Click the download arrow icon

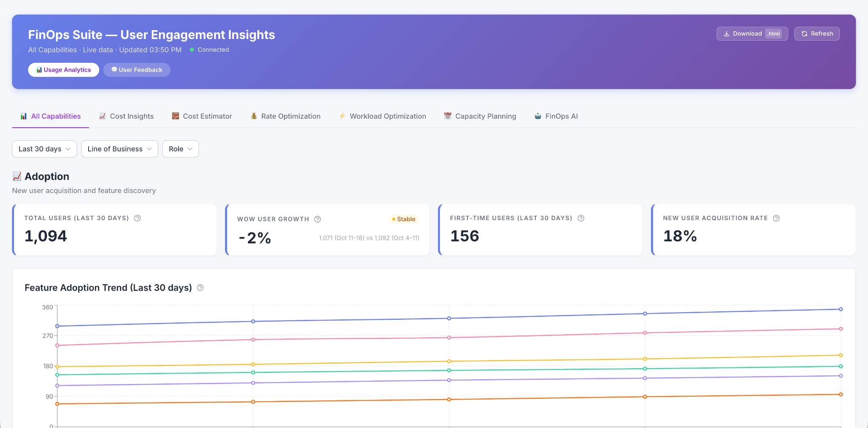726,34
